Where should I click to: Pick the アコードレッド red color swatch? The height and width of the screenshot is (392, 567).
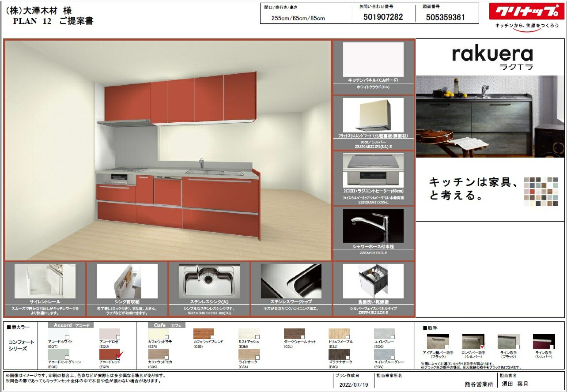pos(110,354)
